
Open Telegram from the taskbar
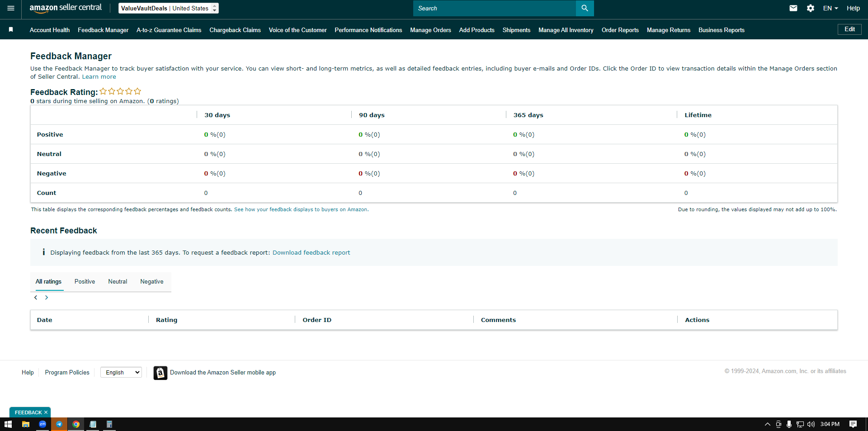coord(59,424)
